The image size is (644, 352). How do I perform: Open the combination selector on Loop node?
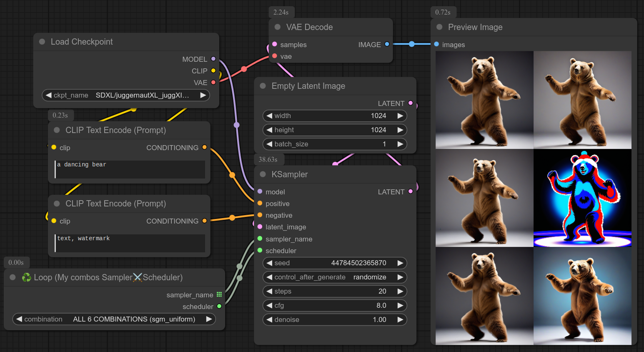tap(114, 319)
